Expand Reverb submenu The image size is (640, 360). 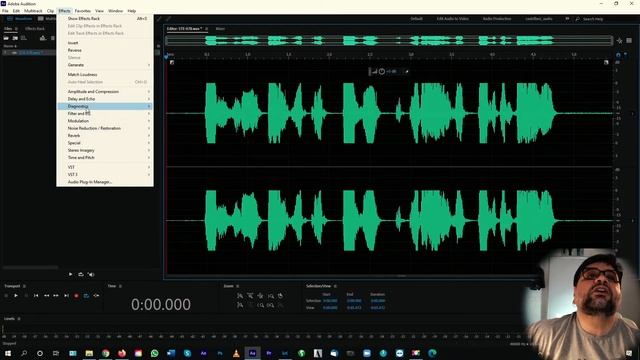point(105,136)
